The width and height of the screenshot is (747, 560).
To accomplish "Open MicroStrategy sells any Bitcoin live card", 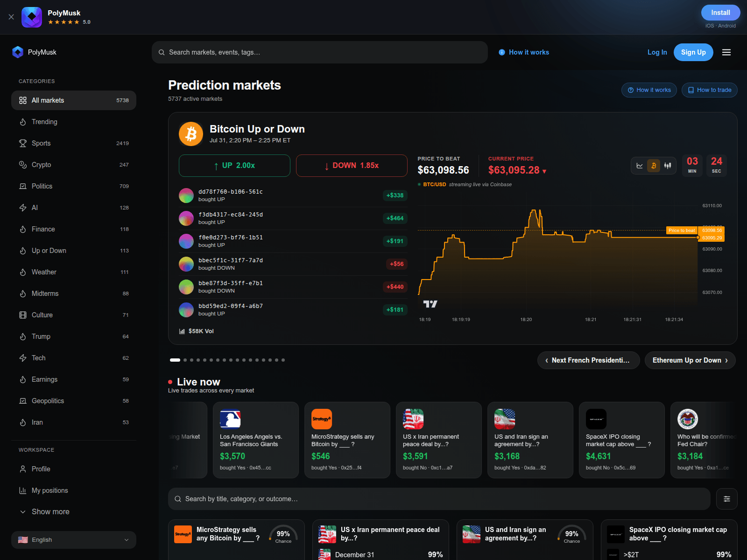I will coord(347,440).
